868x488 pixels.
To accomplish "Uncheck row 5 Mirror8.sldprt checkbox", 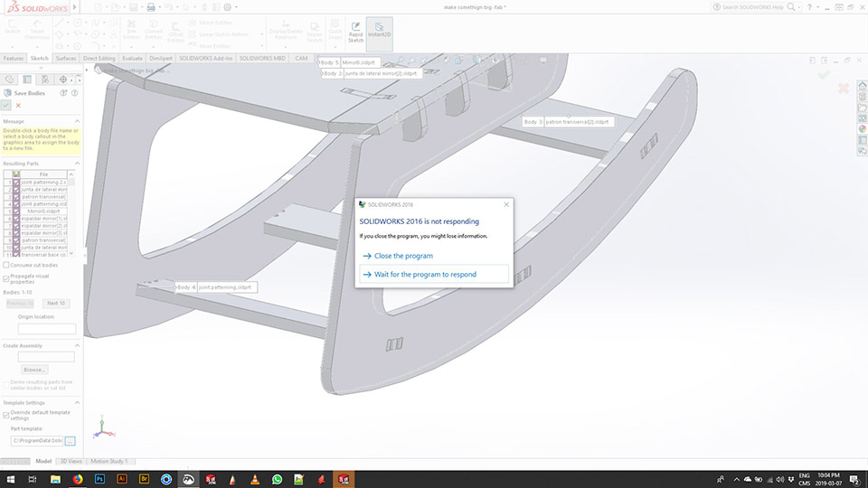I will 16,211.
